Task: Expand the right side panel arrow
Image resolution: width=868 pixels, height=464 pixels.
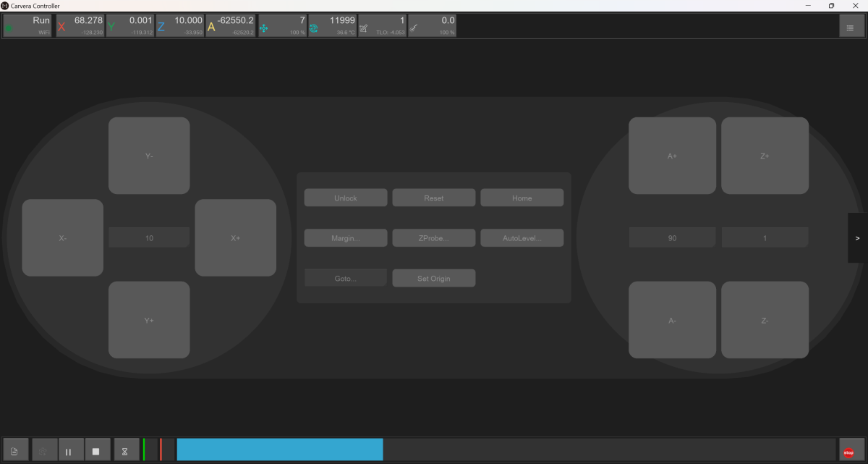Action: [x=857, y=238]
